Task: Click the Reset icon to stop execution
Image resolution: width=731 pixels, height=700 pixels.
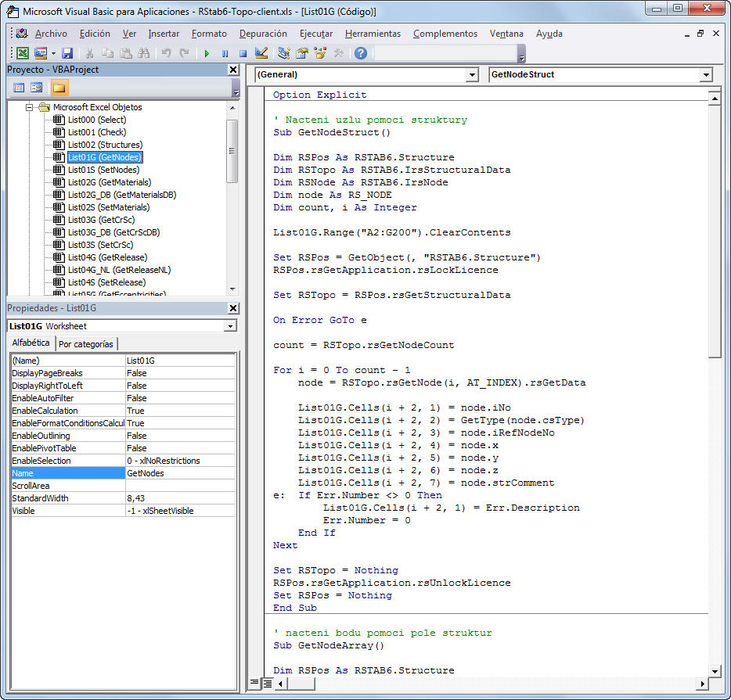Action: [243, 53]
